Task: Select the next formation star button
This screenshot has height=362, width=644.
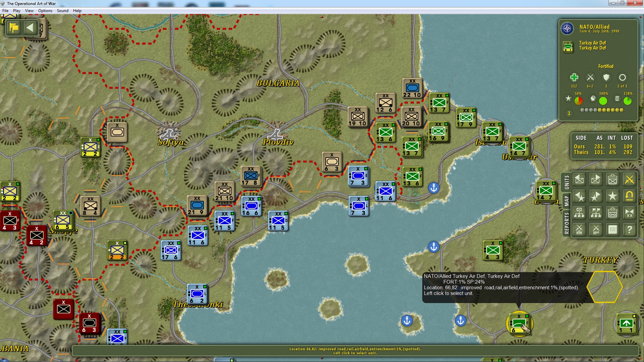Action: click(596, 196)
